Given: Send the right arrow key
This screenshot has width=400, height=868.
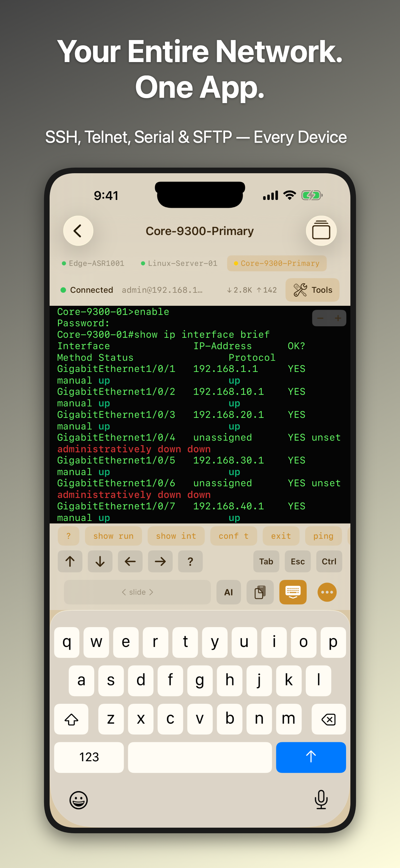Looking at the screenshot, I should coord(160,561).
